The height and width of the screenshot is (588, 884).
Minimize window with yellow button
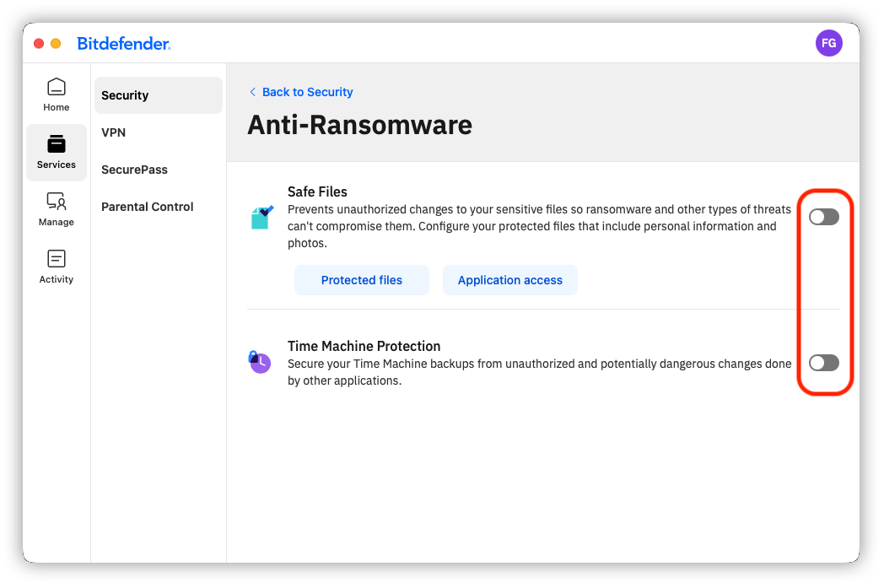point(56,43)
